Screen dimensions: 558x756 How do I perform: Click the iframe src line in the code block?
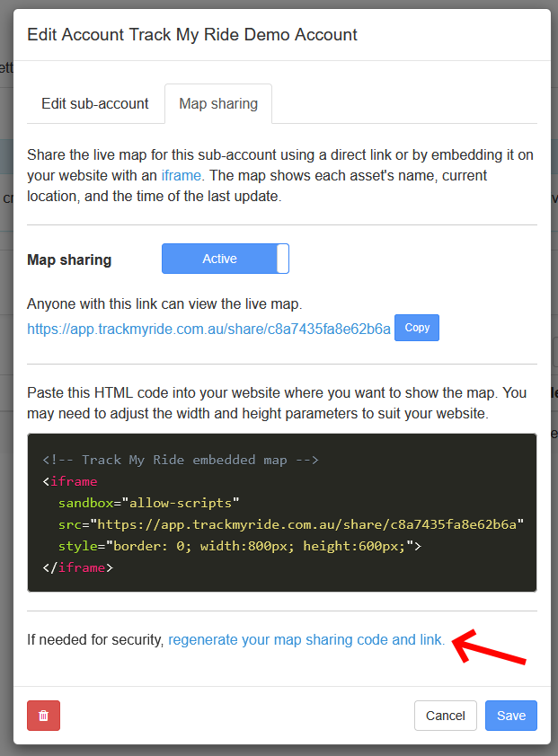point(291,524)
